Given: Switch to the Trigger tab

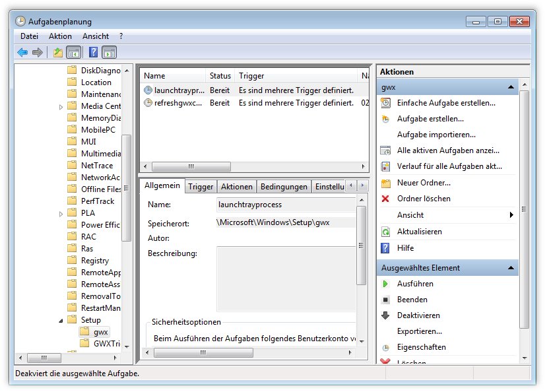Looking at the screenshot, I should pyautogui.click(x=201, y=187).
